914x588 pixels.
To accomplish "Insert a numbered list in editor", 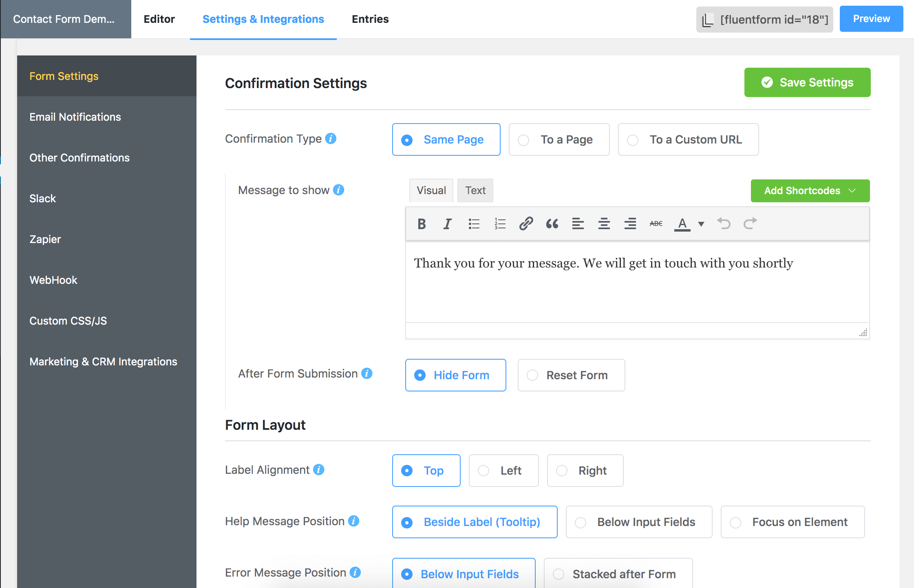I will [x=500, y=223].
